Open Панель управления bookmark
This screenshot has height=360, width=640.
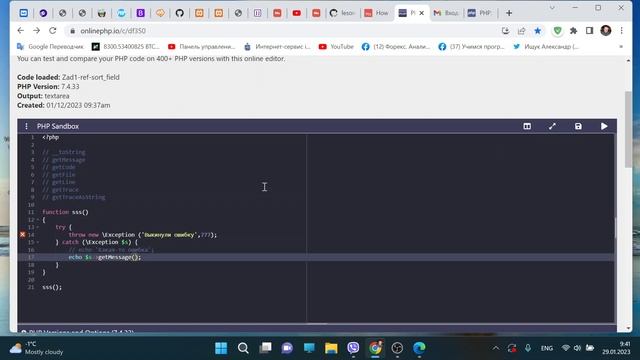[x=202, y=47]
